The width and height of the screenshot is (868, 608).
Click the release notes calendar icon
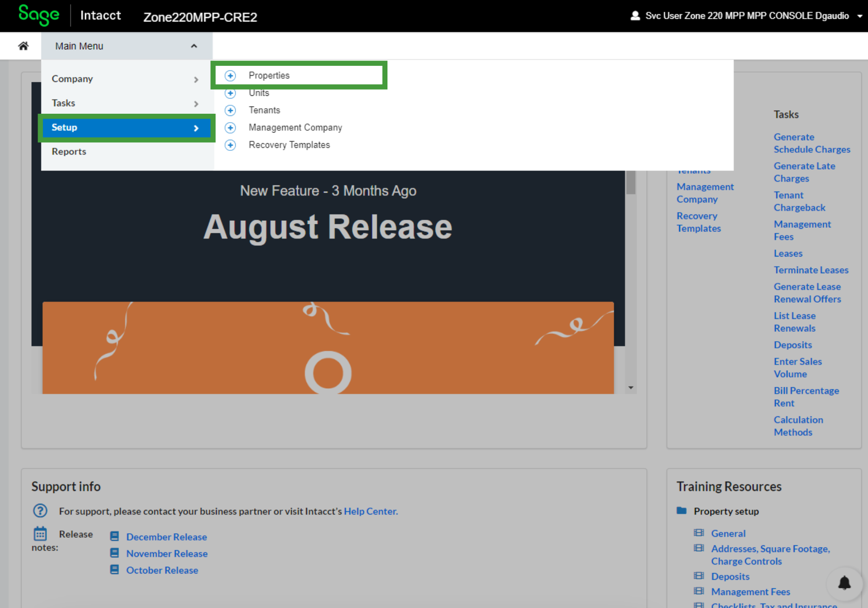40,534
